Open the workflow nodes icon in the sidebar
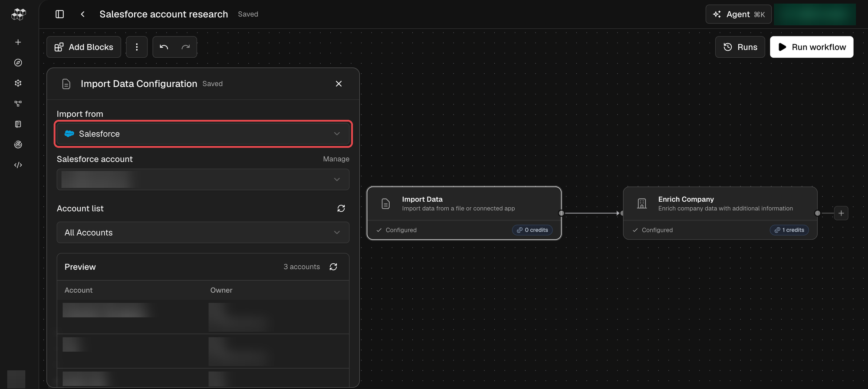The width and height of the screenshot is (868, 389). (x=18, y=104)
